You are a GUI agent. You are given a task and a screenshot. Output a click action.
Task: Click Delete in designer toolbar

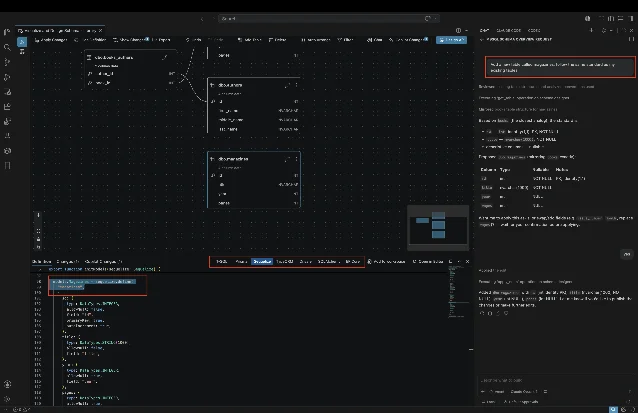pos(277,39)
